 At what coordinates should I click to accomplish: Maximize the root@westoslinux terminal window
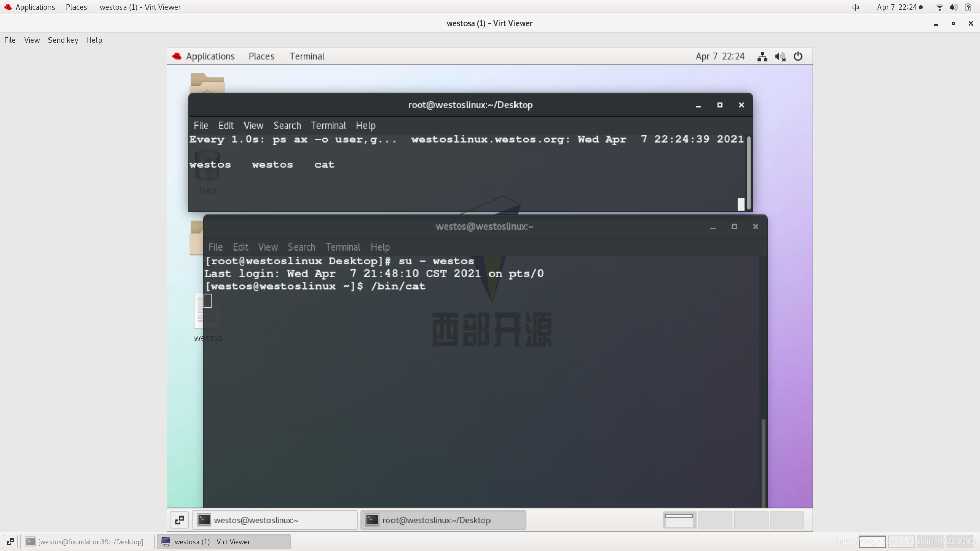[x=720, y=105]
